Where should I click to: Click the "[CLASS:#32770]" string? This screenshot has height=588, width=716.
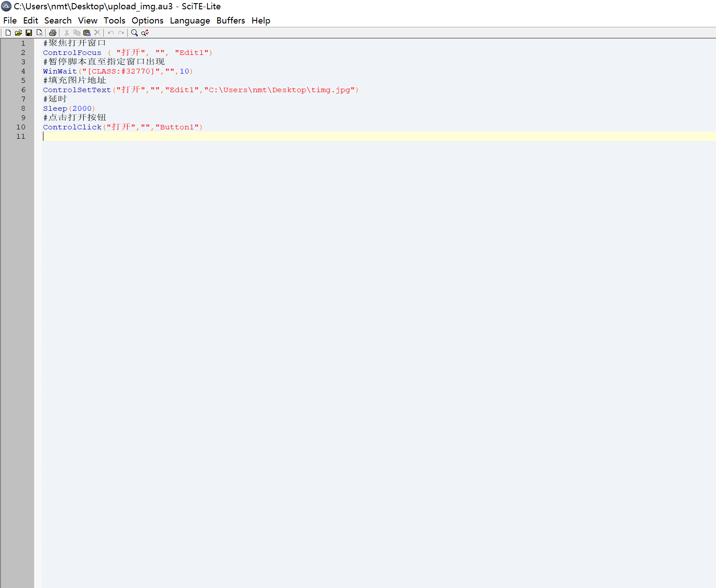click(121, 71)
